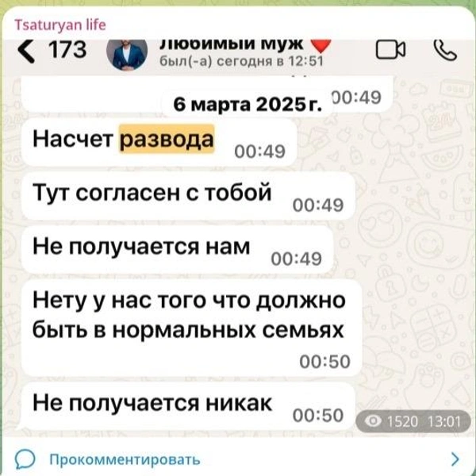
Task: Select the message about нормальных семьях
Action: tap(192, 328)
